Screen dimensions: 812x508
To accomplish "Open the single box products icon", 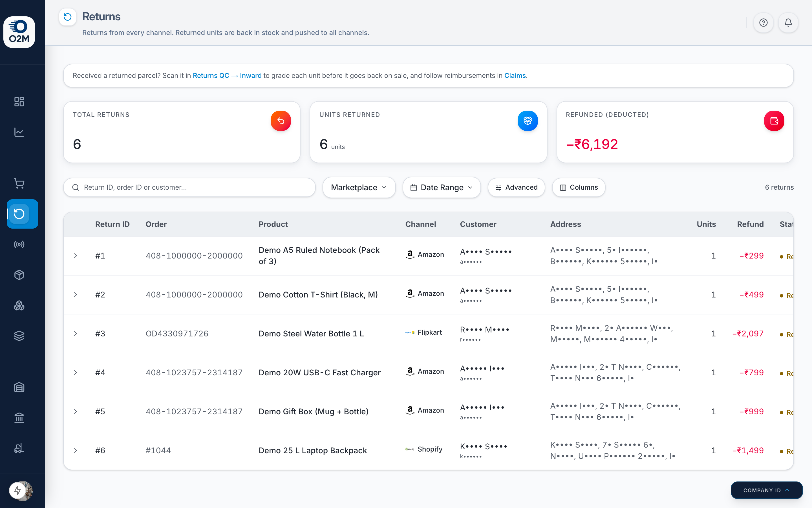I will (19, 275).
